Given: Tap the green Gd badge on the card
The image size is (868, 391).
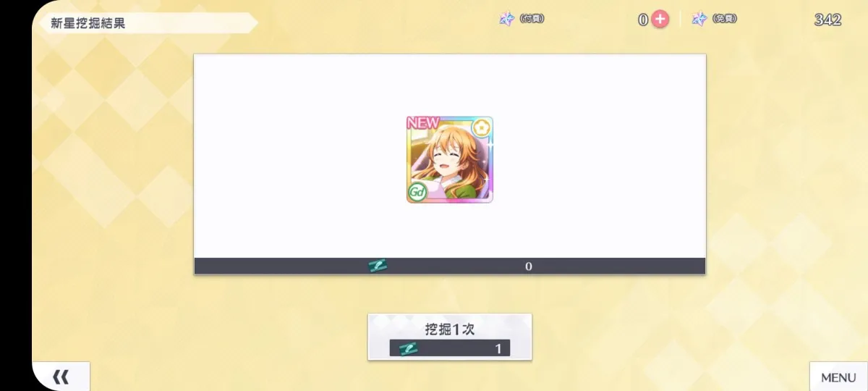Looking at the screenshot, I should click(417, 193).
